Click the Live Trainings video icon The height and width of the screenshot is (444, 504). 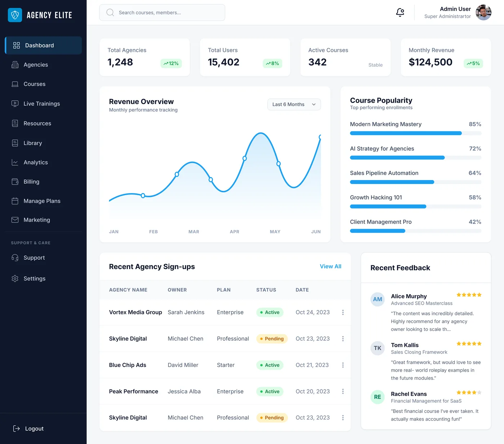[x=15, y=104]
